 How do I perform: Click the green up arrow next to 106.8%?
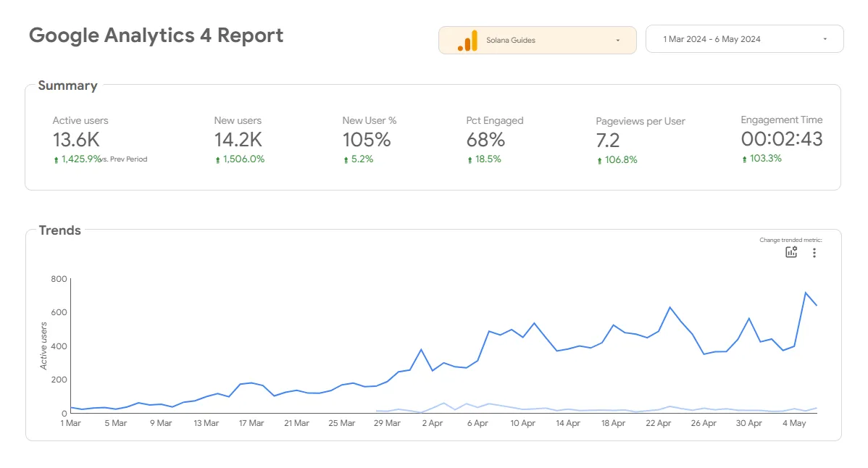pyautogui.click(x=599, y=161)
